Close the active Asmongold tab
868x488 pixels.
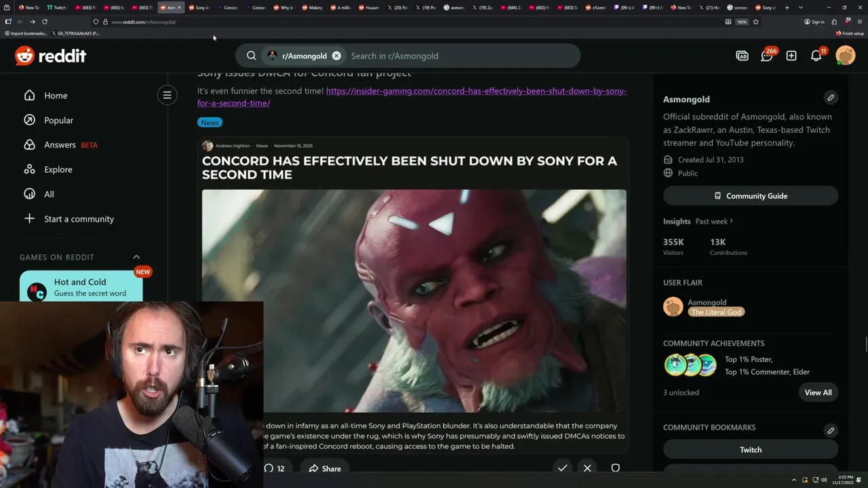tap(179, 7)
